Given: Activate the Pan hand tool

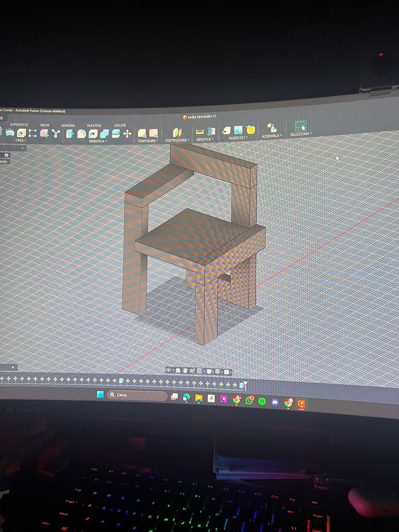Looking at the screenshot, I should pos(185,370).
